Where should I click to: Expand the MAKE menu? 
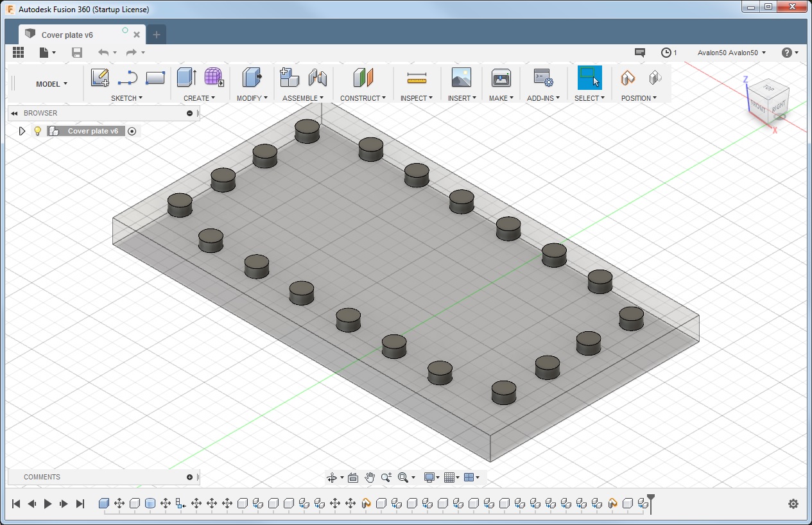(501, 98)
